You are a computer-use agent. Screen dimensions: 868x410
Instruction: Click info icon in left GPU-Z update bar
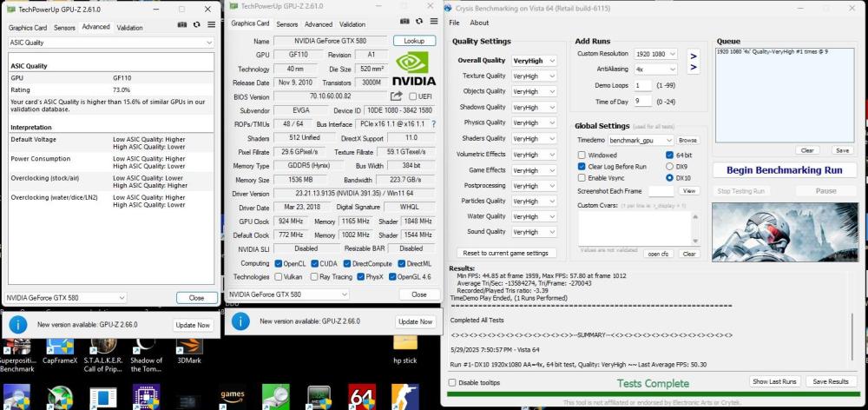[x=18, y=325]
